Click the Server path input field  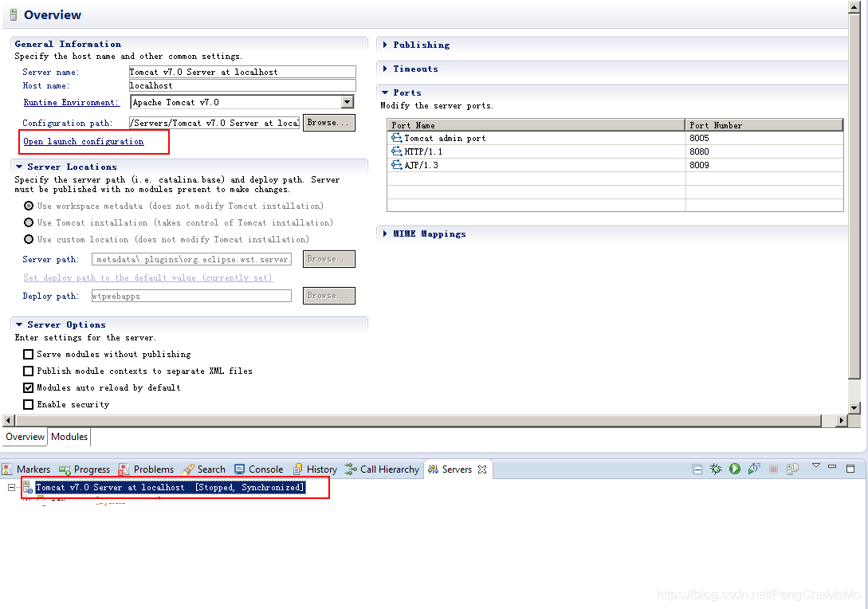(191, 259)
